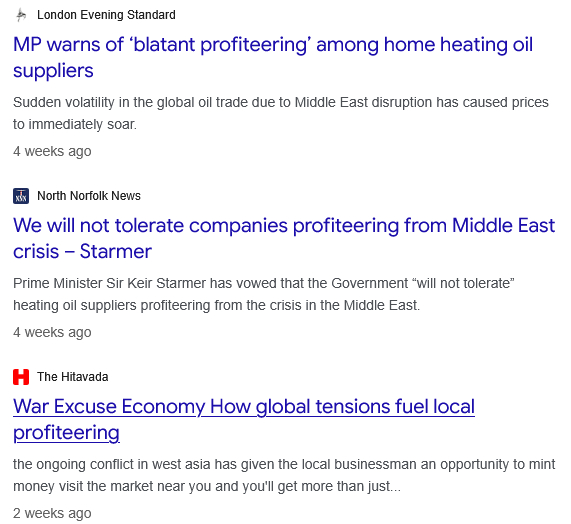
Task: Click 'the ongoing conflict in west asia' snippet
Action: click(x=284, y=465)
